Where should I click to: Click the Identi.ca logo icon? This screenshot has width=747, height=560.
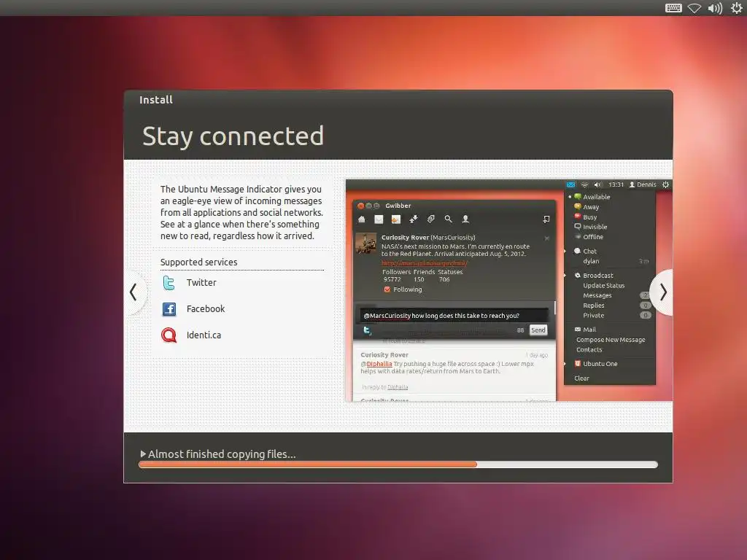[x=169, y=335]
